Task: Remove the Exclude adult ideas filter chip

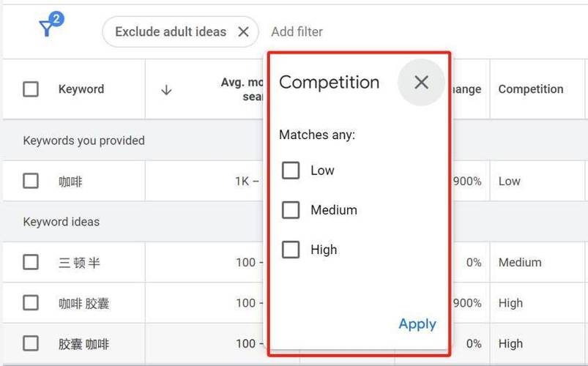Action: click(243, 32)
